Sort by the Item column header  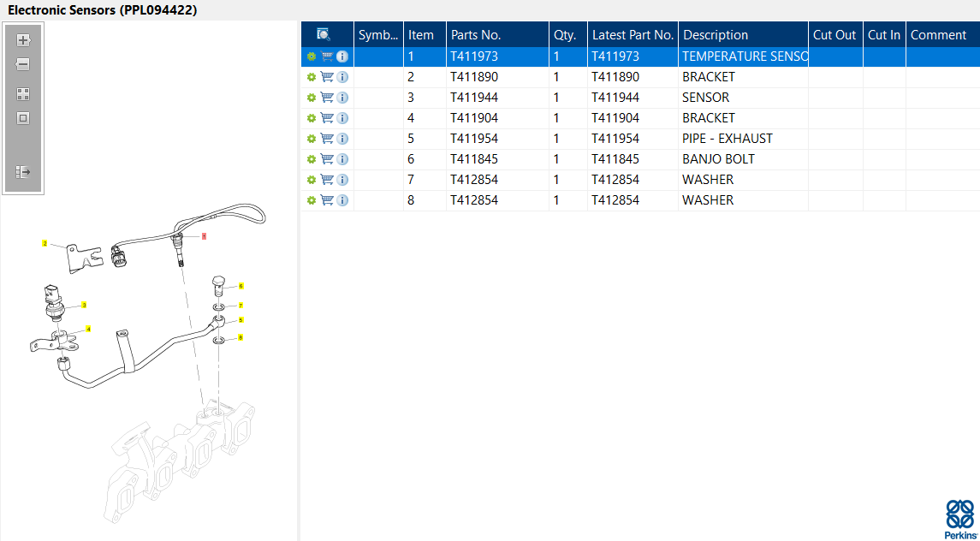click(x=425, y=35)
